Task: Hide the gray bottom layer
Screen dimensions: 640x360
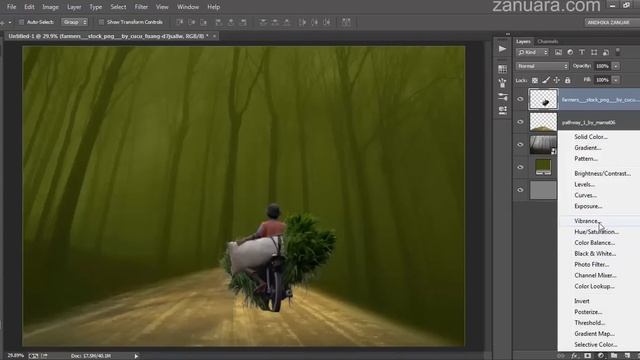Action: (520, 190)
